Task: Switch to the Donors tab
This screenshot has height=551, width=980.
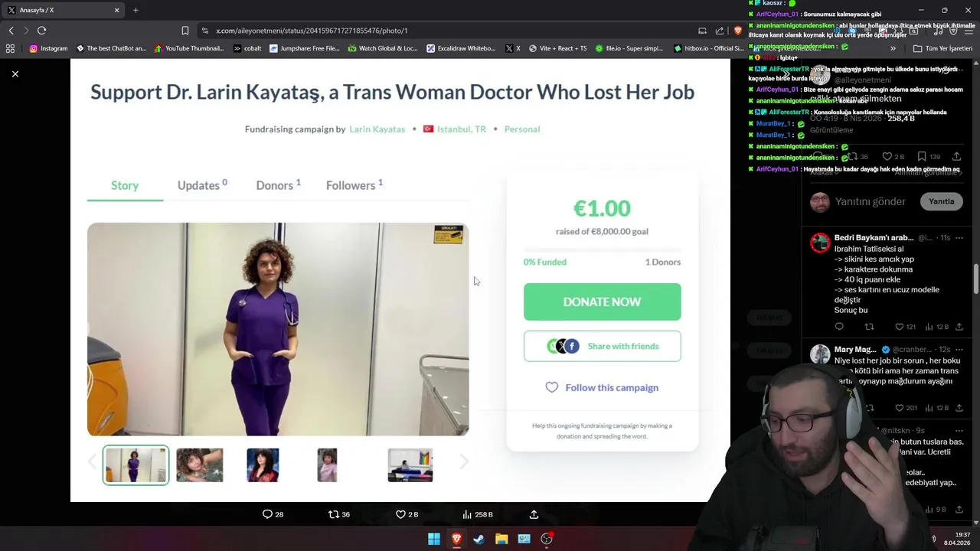Action: 278,185
